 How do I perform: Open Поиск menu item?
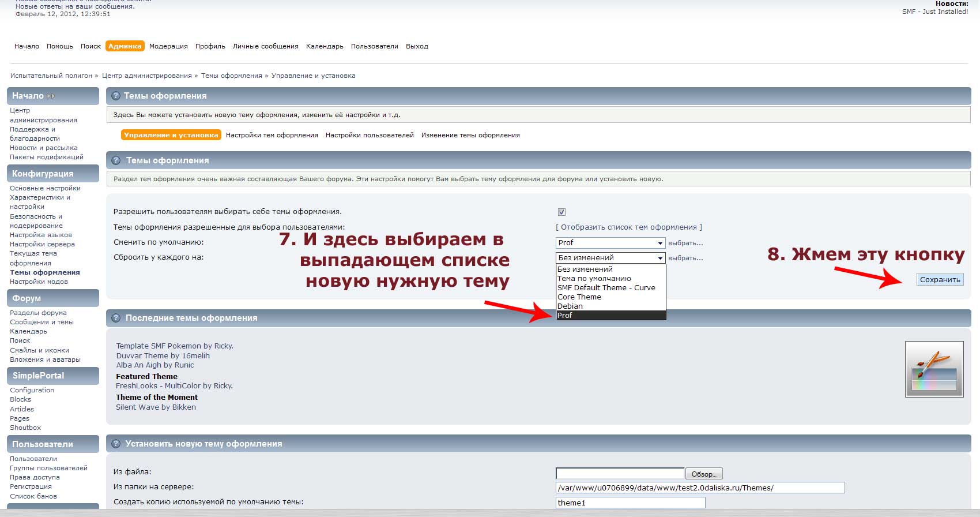[x=91, y=46]
